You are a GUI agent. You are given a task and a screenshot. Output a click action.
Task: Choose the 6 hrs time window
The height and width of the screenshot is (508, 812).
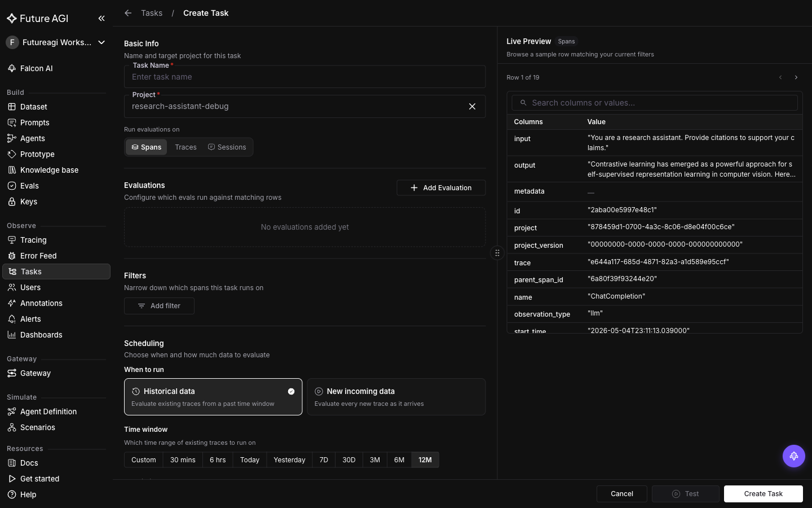point(218,460)
